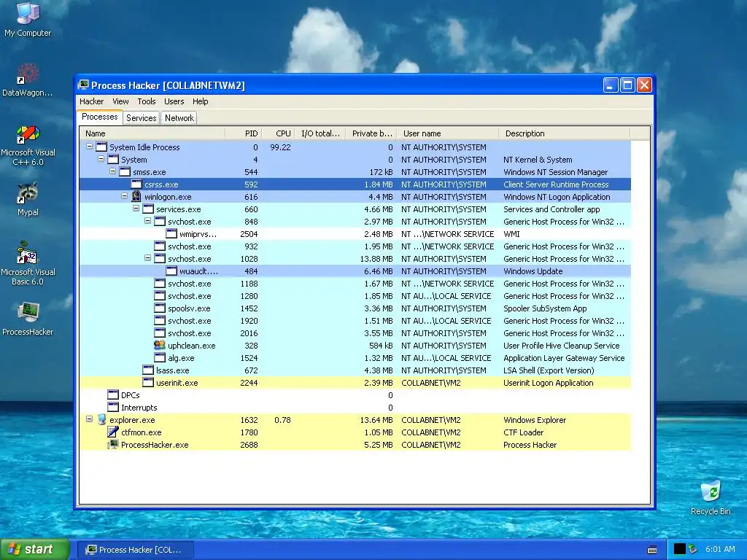Viewport: 747px width, 560px height.
Task: Sort by the I/O total column header
Action: click(x=320, y=133)
